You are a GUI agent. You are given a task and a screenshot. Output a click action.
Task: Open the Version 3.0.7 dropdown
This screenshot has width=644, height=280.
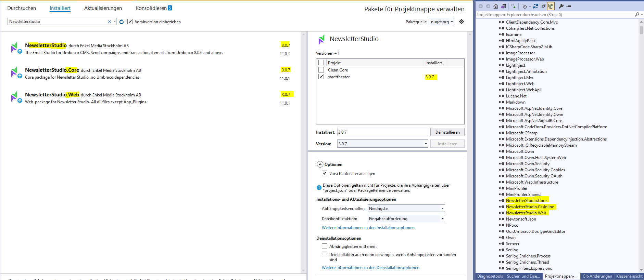[x=383, y=144]
